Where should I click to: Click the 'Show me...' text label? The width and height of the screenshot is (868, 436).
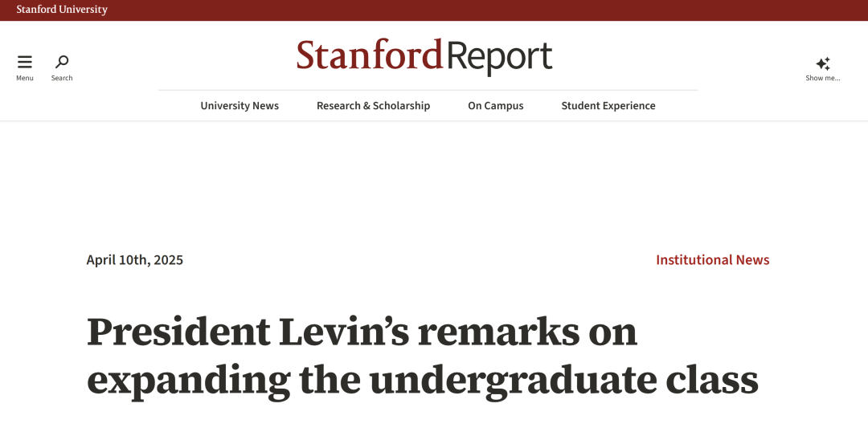[823, 78]
